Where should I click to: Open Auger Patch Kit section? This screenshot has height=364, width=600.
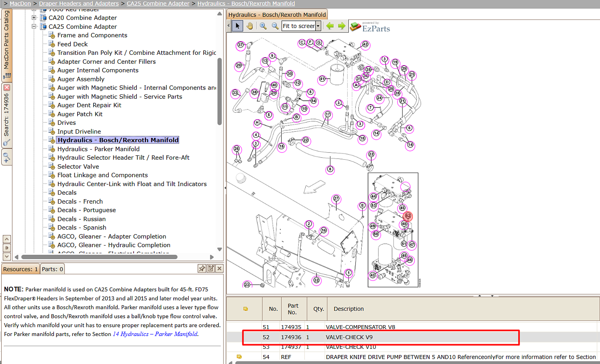pos(80,114)
